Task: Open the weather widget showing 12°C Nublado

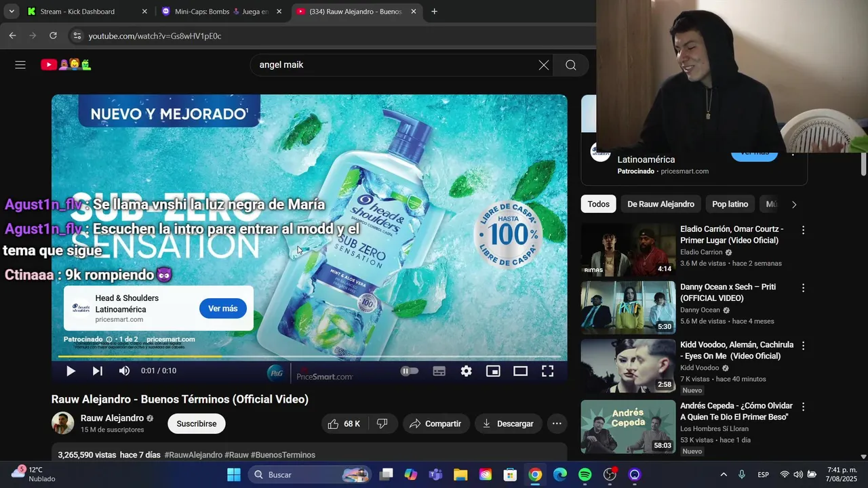Action: click(x=33, y=474)
